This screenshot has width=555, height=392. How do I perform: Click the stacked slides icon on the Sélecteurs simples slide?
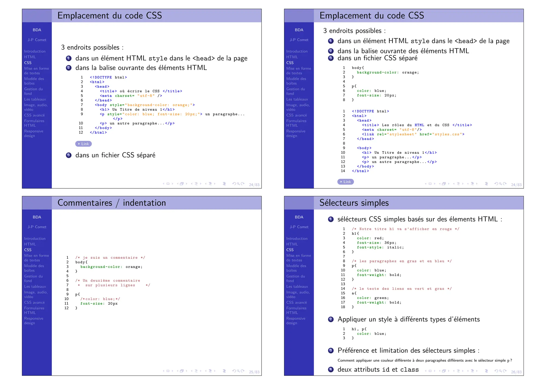coord(444,371)
